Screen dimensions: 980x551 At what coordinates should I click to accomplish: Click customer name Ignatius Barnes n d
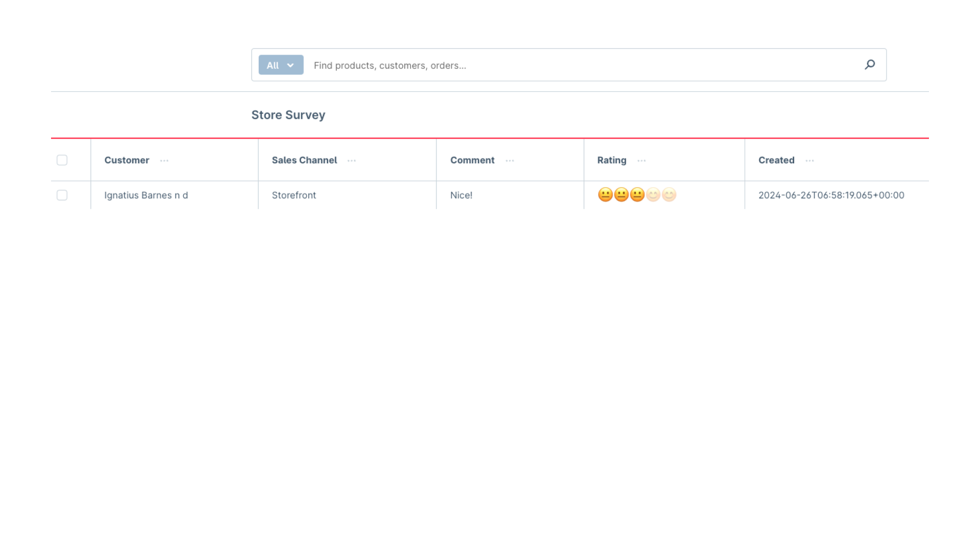pos(146,195)
